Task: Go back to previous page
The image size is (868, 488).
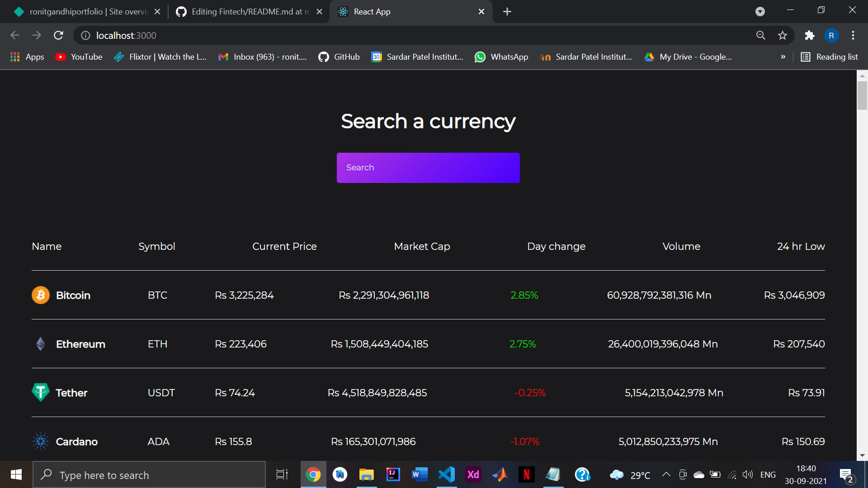Action: (x=15, y=35)
